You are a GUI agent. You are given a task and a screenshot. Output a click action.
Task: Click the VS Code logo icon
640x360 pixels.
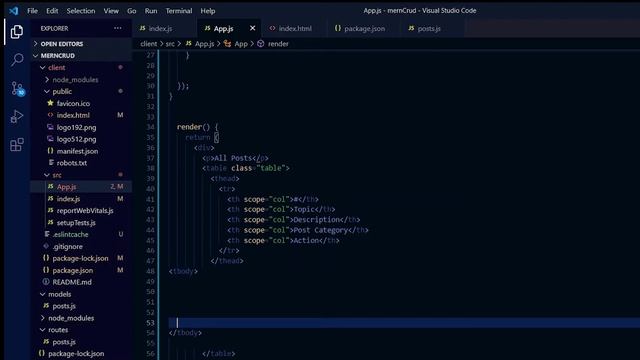pyautogui.click(x=13, y=11)
